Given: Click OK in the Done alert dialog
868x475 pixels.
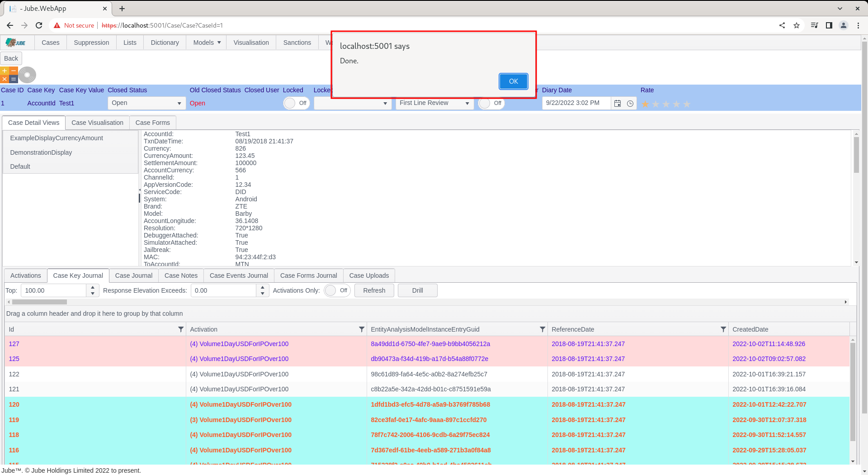Looking at the screenshot, I should (x=513, y=81).
